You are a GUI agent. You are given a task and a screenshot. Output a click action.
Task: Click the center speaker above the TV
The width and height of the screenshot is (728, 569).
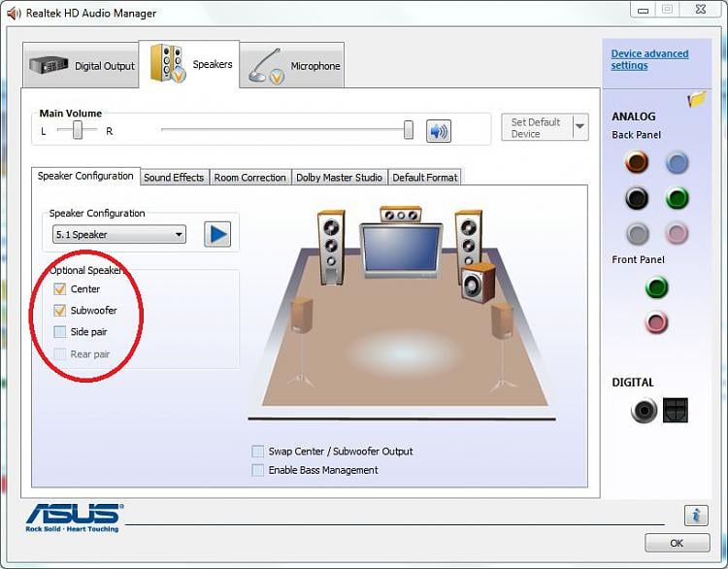click(x=400, y=215)
